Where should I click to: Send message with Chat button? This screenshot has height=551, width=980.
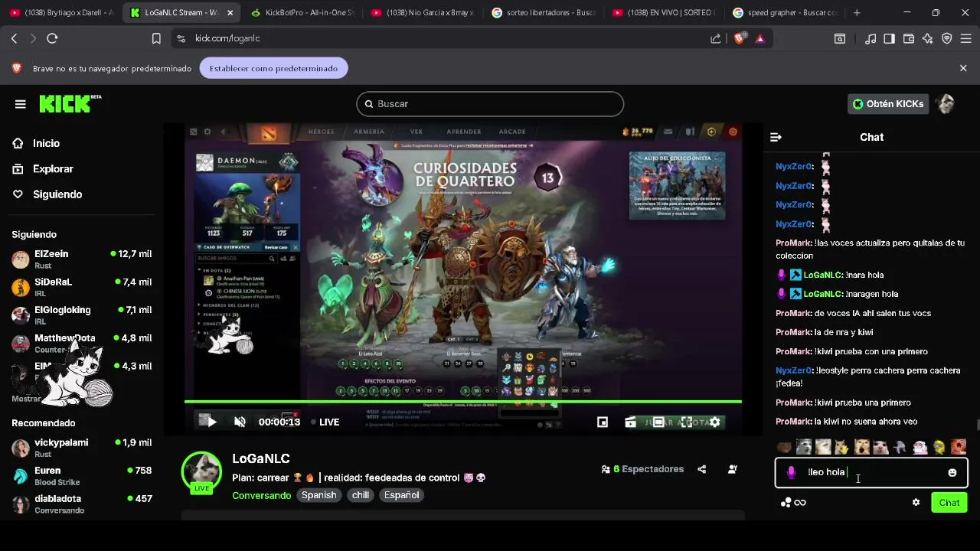pos(949,503)
